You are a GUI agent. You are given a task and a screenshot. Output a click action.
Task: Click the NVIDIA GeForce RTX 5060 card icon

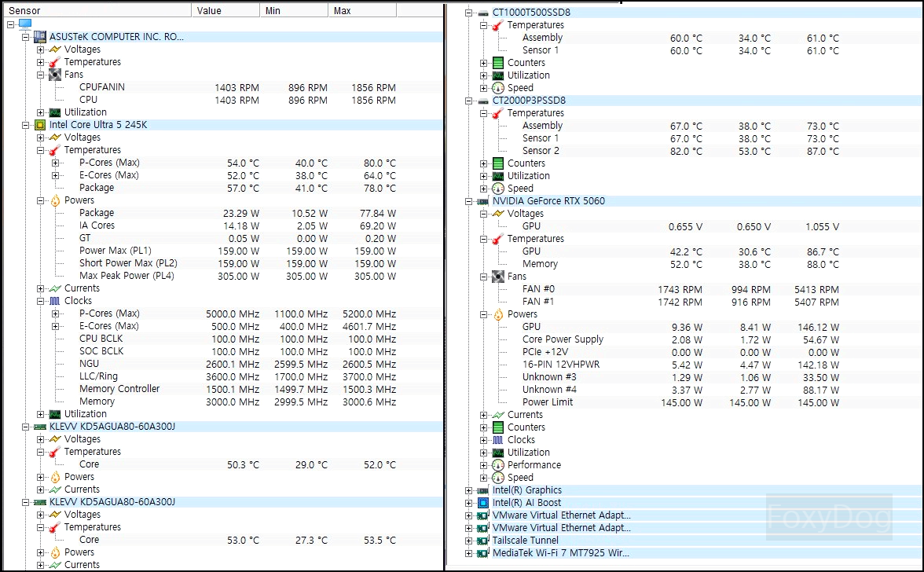pyautogui.click(x=483, y=201)
